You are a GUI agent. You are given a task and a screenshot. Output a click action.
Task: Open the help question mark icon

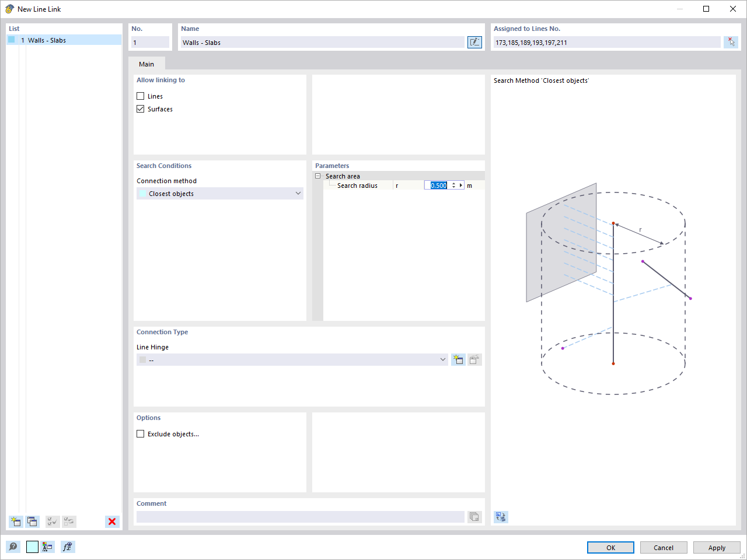pyautogui.click(x=12, y=547)
